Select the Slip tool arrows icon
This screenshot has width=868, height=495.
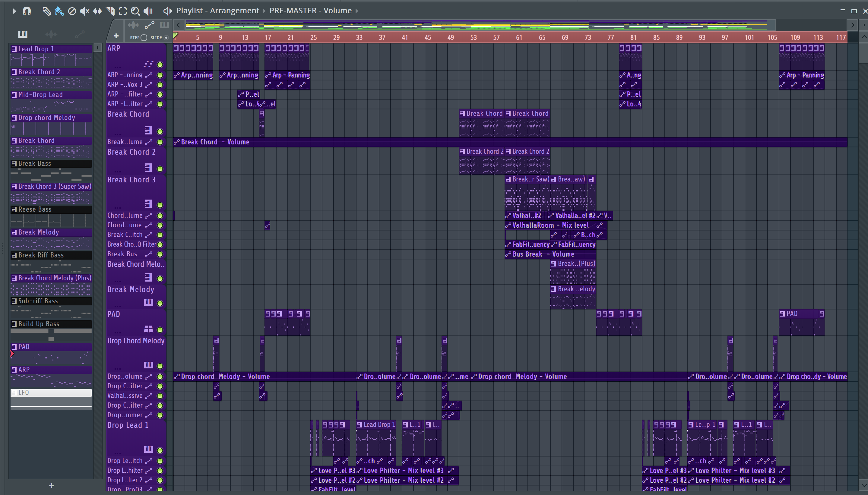pos(97,11)
